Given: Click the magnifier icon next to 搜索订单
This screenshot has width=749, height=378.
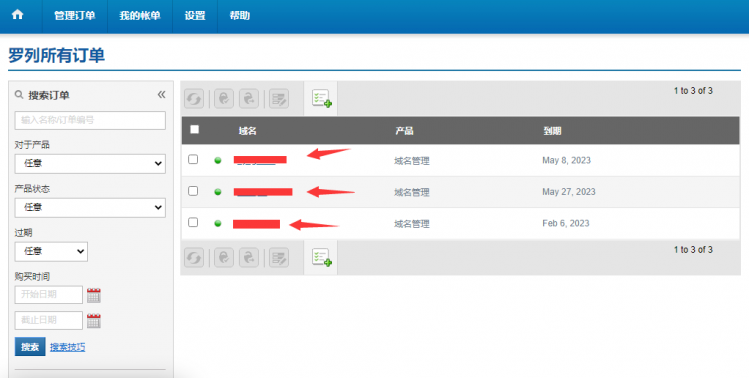Looking at the screenshot, I should pos(19,95).
